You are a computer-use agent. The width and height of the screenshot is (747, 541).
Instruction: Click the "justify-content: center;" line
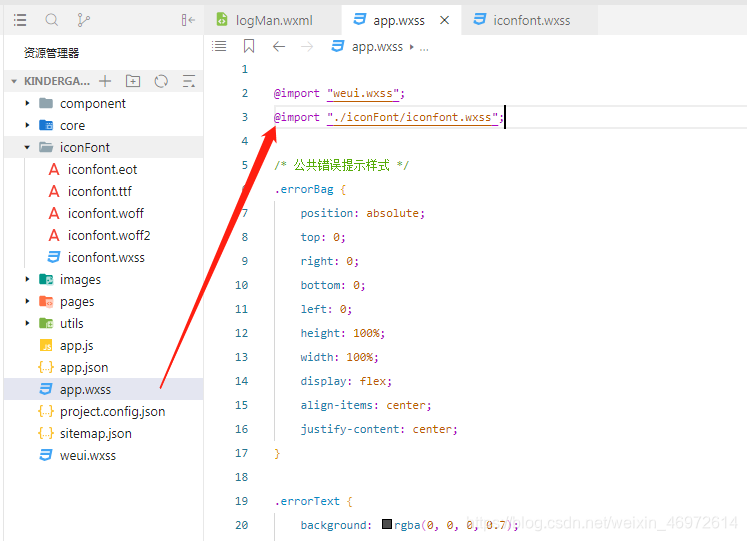coord(379,429)
